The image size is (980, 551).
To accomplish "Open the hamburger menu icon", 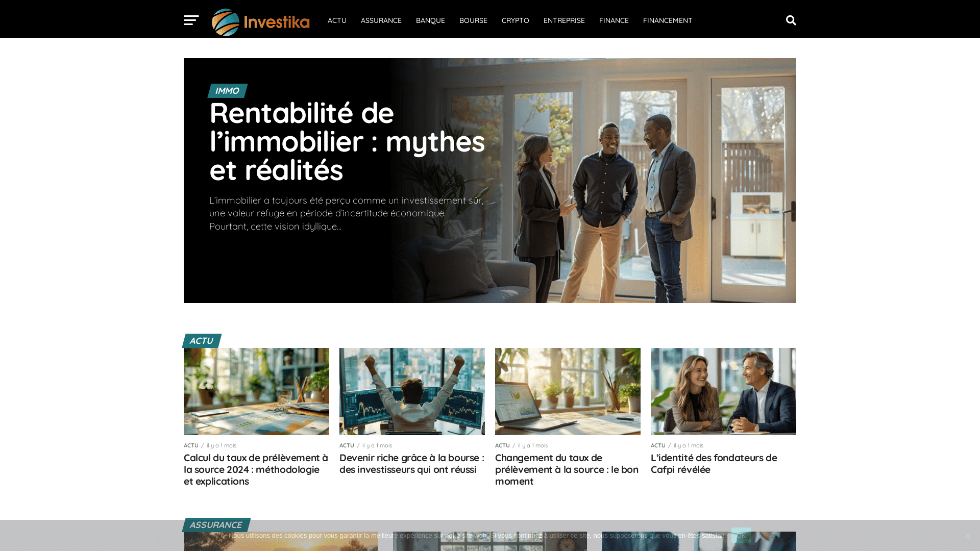I will click(191, 20).
